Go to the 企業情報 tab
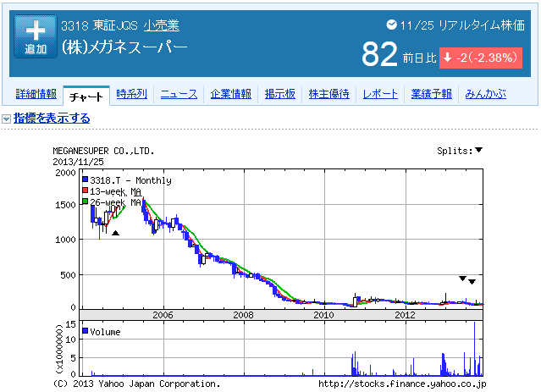The width and height of the screenshot is (541, 392). click(231, 94)
